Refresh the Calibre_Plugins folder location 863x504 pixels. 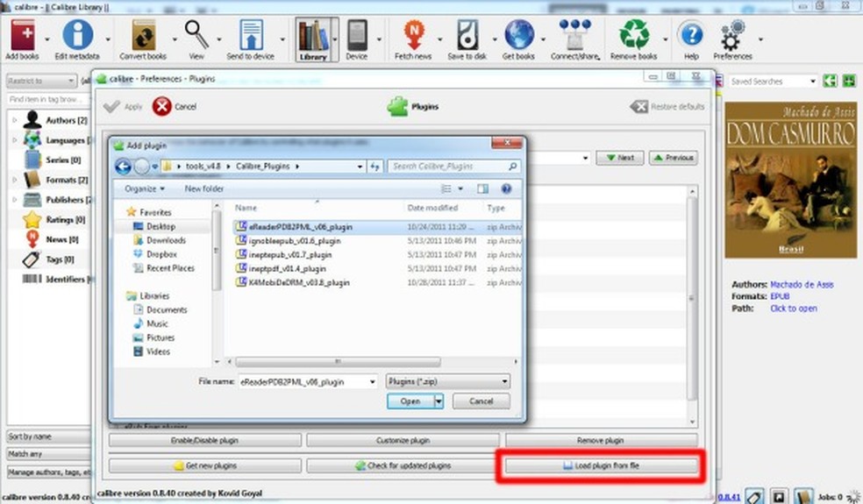[374, 167]
